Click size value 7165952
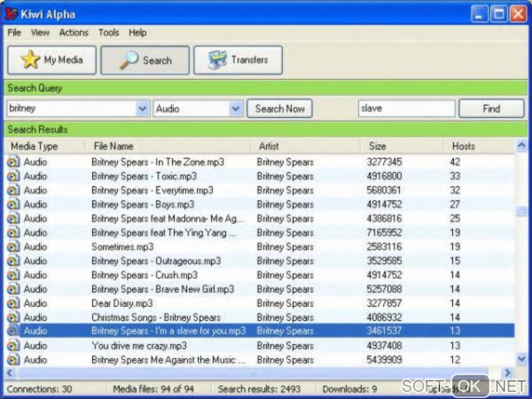532x399 pixels. 384,233
